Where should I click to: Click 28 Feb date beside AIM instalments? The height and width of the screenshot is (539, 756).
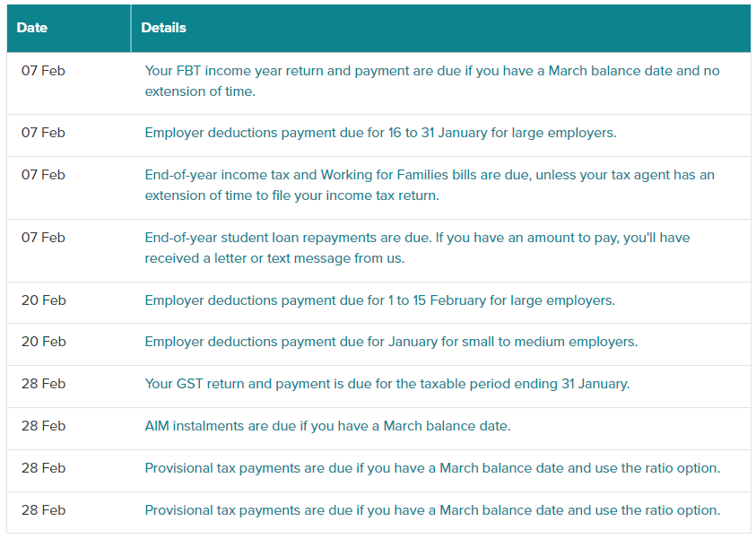[x=43, y=426]
